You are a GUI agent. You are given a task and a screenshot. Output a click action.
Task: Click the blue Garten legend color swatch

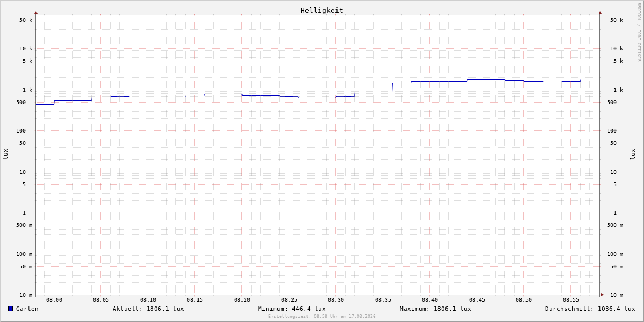click(10, 309)
